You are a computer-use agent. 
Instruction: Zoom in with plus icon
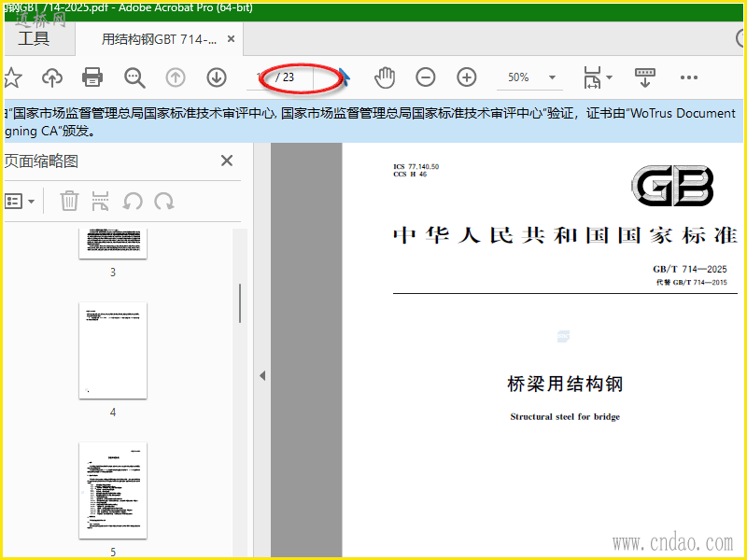click(x=466, y=77)
